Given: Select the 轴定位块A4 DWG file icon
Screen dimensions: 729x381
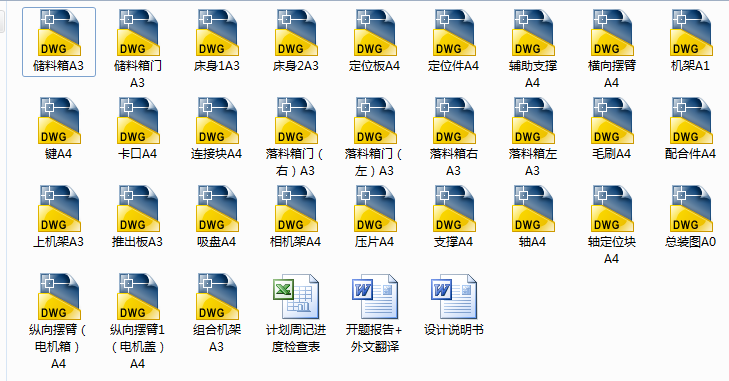Looking at the screenshot, I should click(x=612, y=208).
